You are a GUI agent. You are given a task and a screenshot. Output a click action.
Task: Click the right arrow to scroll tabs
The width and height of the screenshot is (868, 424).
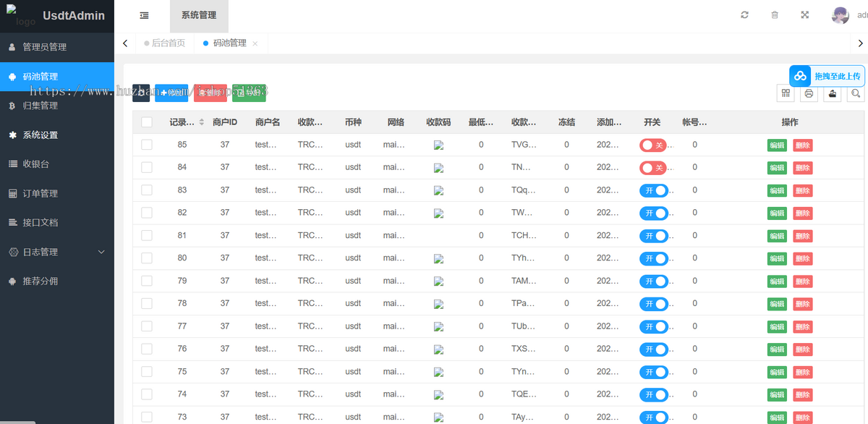point(859,43)
